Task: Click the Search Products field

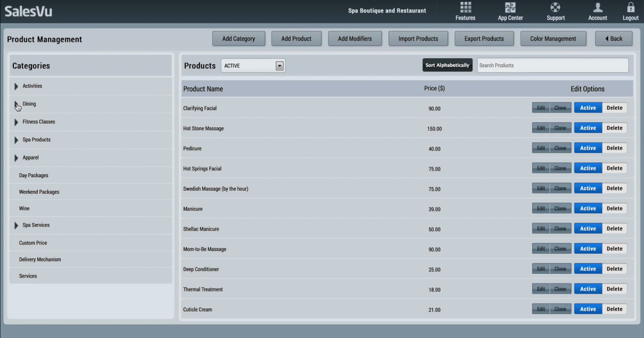Action: click(552, 65)
